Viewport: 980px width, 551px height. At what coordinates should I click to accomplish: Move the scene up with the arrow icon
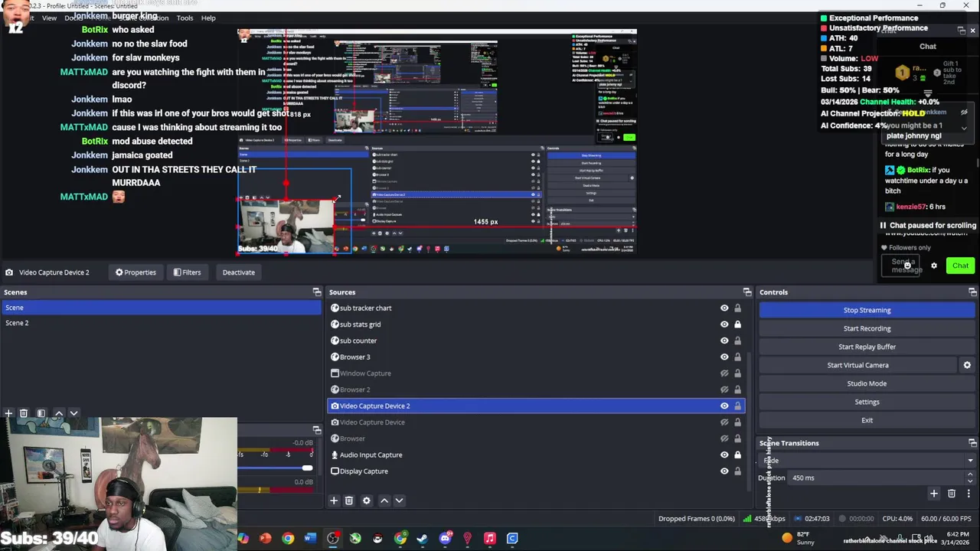click(58, 413)
